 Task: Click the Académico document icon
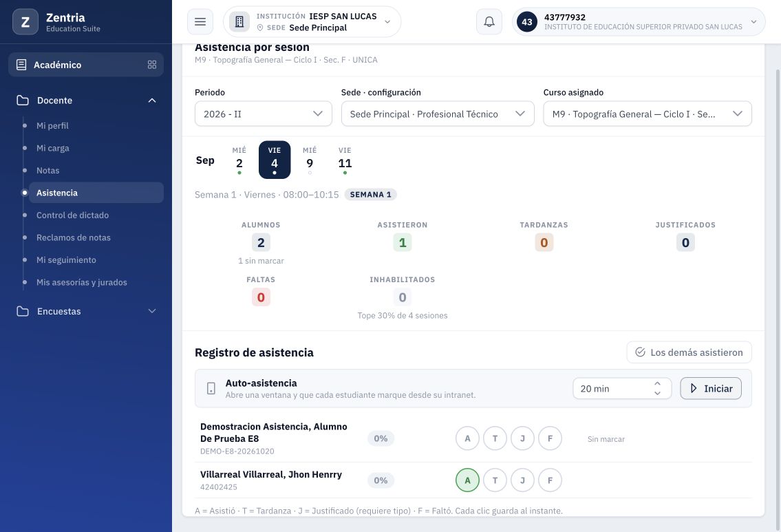tap(21, 65)
